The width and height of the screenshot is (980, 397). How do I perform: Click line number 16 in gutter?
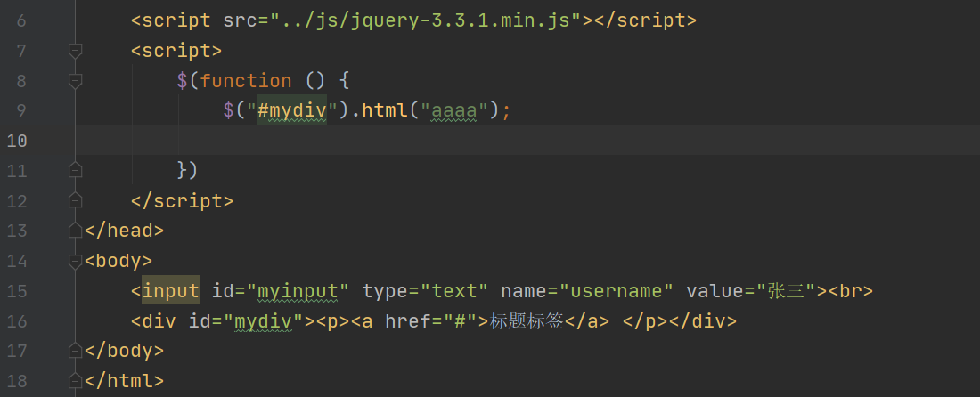coord(17,320)
